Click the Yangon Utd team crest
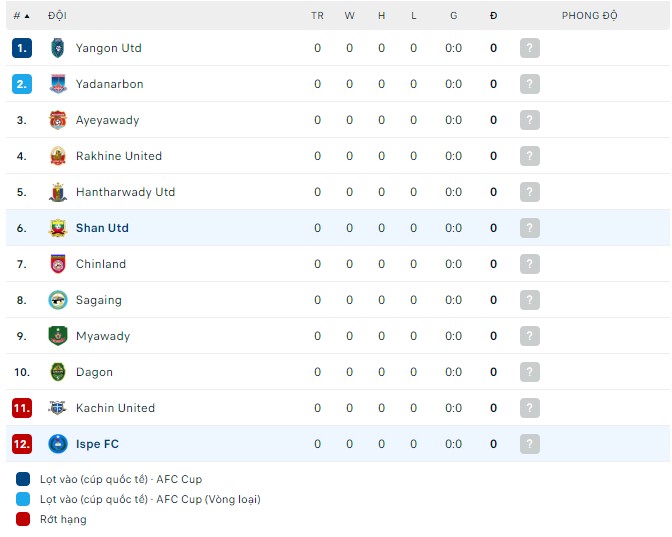 click(x=57, y=48)
